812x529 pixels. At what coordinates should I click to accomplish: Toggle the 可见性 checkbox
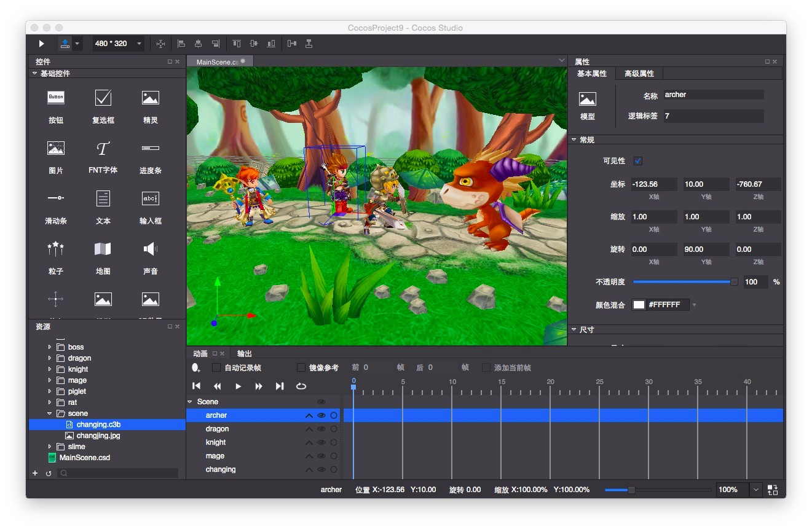coord(638,161)
